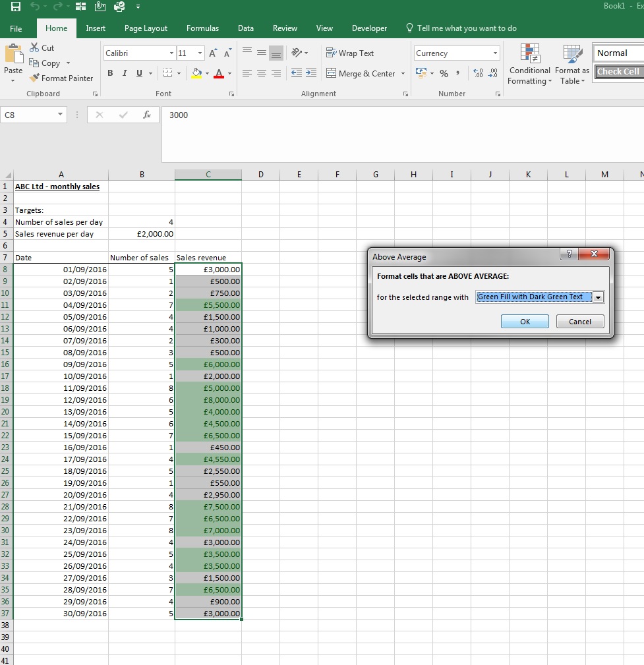The width and height of the screenshot is (644, 665).
Task: Click Accounting Number Format money icon
Action: [421, 73]
